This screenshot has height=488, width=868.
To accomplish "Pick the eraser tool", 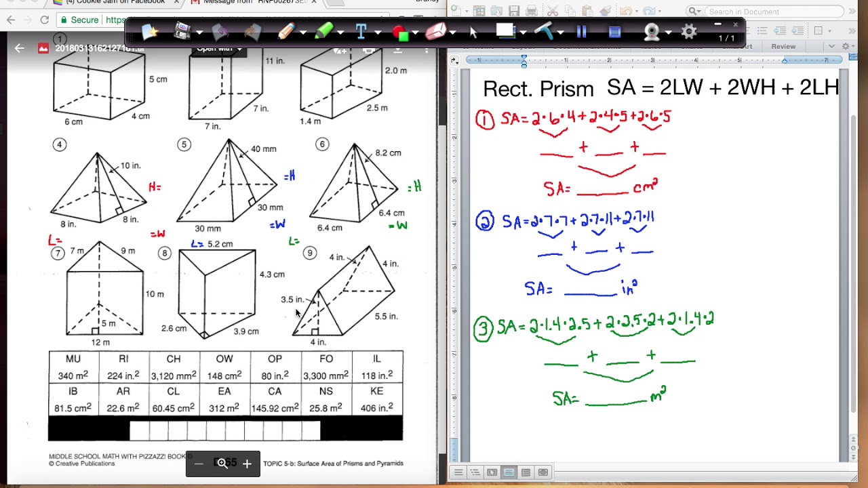I will [436, 32].
